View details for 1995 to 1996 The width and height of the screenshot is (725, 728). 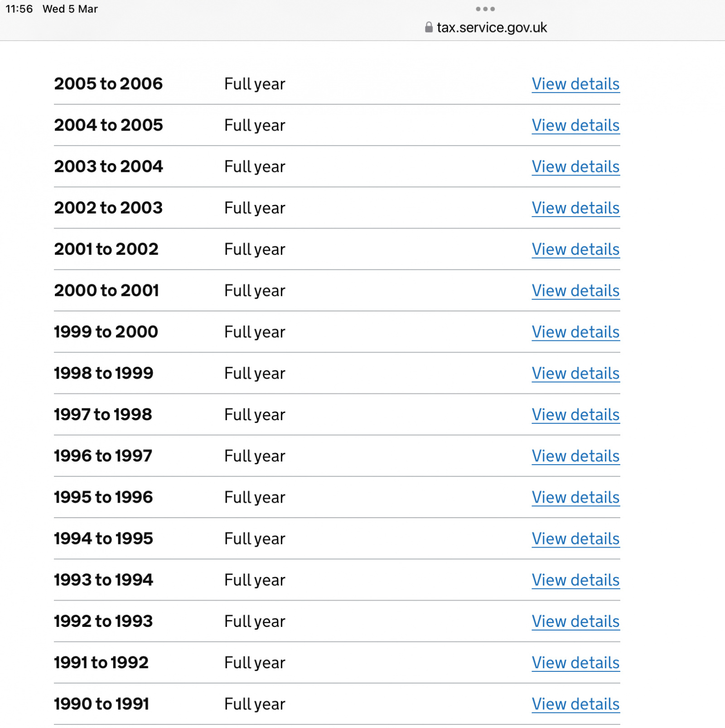click(x=575, y=497)
